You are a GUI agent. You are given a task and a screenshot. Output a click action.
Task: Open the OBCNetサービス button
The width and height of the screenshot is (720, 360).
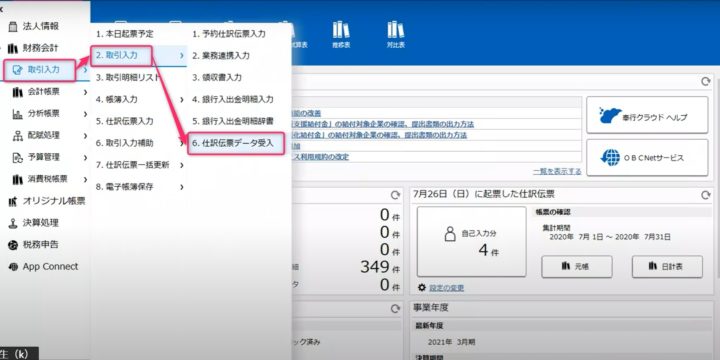pyautogui.click(x=647, y=158)
